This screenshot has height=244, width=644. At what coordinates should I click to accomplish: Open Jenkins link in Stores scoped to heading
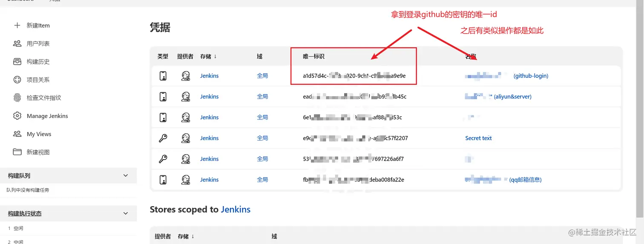coord(236,210)
